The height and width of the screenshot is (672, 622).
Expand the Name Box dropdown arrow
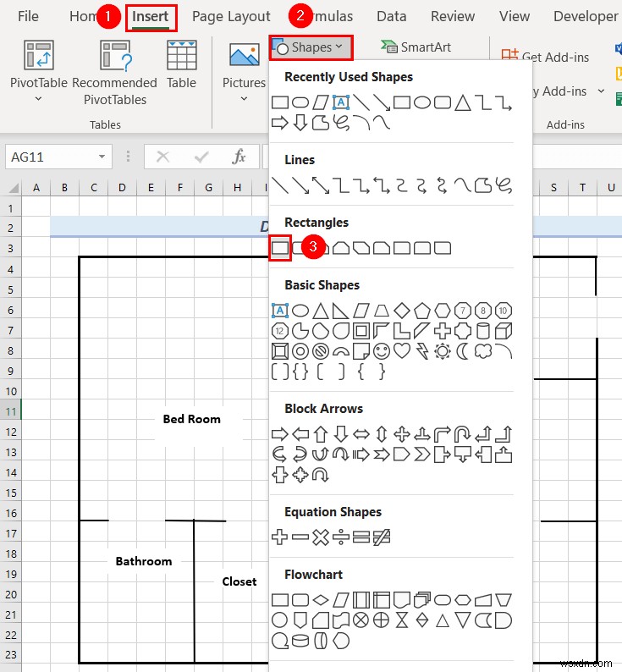(x=102, y=157)
